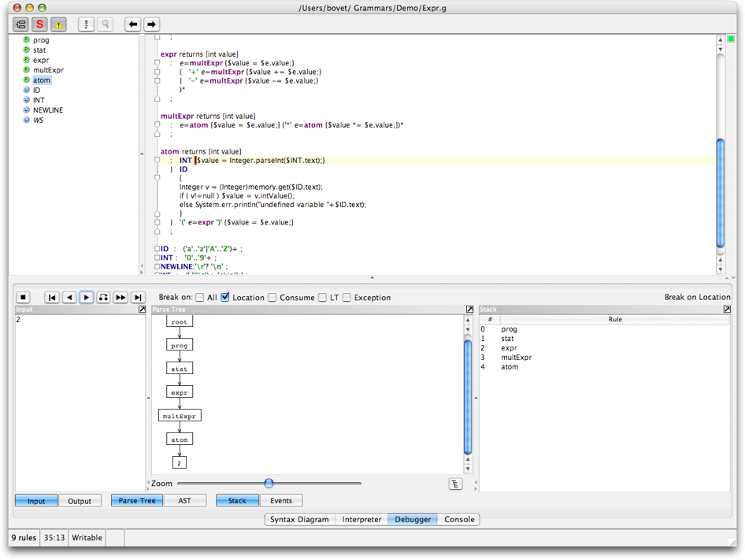
Task: Collapse the expr rule fold marker
Action: (x=158, y=63)
